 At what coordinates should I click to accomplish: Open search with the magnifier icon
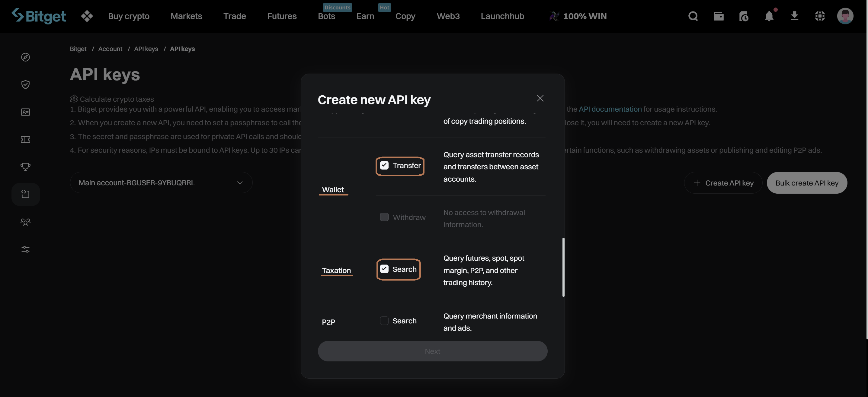[x=693, y=16]
